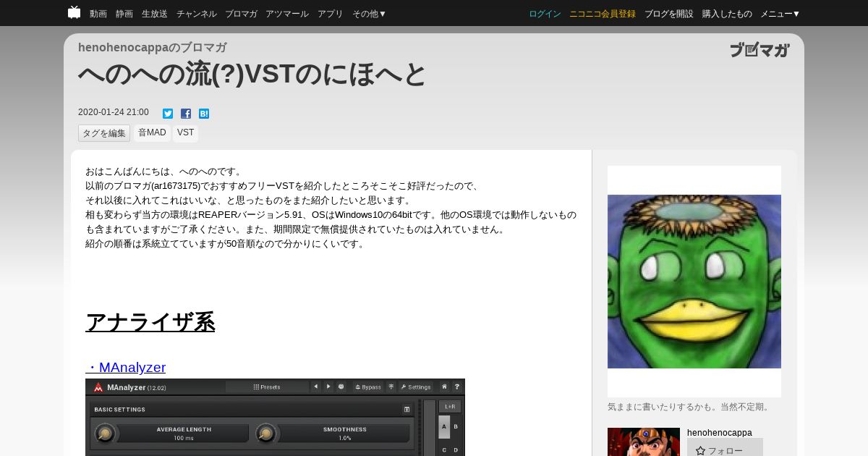The width and height of the screenshot is (868, 456).
Task: Select the C slot in MAnalyzer
Action: [444, 449]
